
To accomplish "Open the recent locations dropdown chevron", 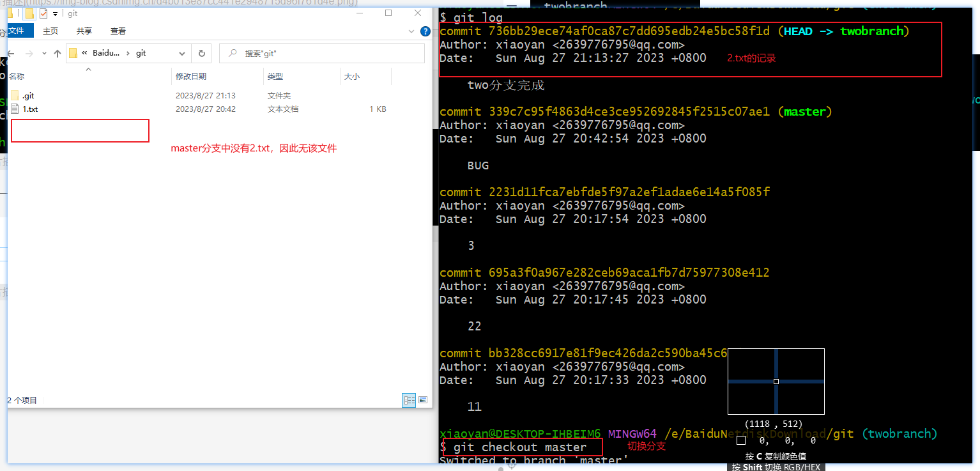I will 44,54.
